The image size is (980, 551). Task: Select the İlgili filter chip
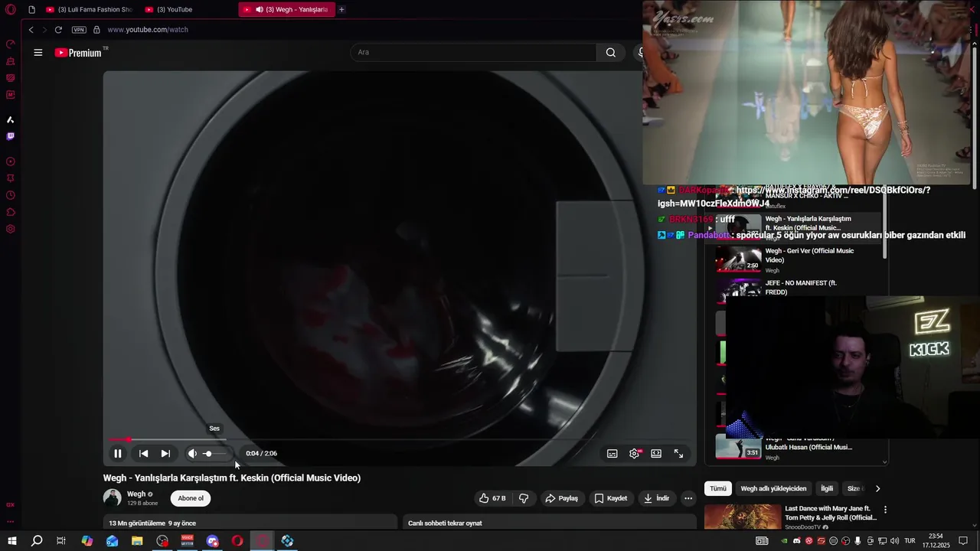pos(827,488)
